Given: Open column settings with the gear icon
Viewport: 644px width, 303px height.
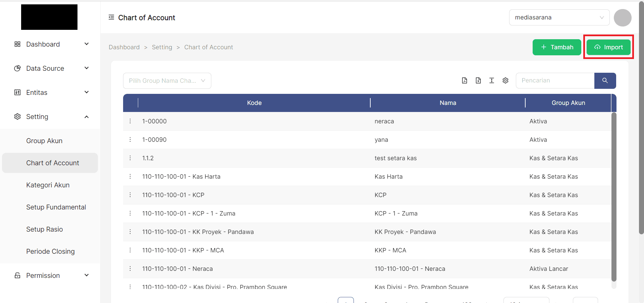Looking at the screenshot, I should (x=505, y=80).
